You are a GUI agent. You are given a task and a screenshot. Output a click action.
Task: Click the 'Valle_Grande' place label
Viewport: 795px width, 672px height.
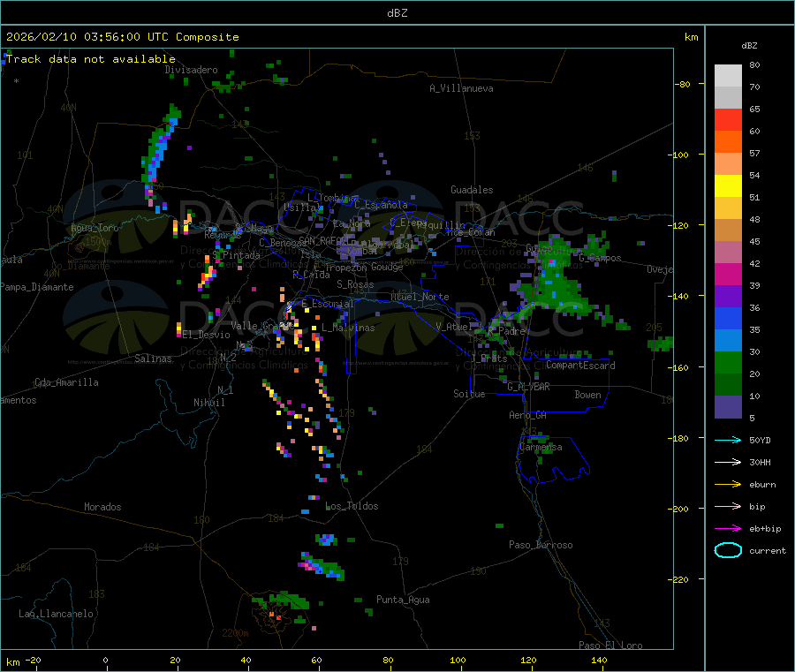pos(262,326)
